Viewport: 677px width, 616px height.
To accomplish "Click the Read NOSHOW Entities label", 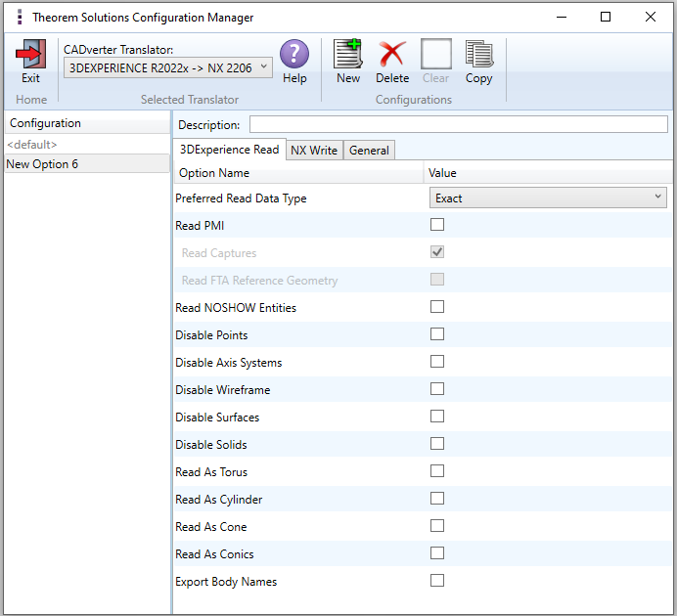I will coord(236,308).
